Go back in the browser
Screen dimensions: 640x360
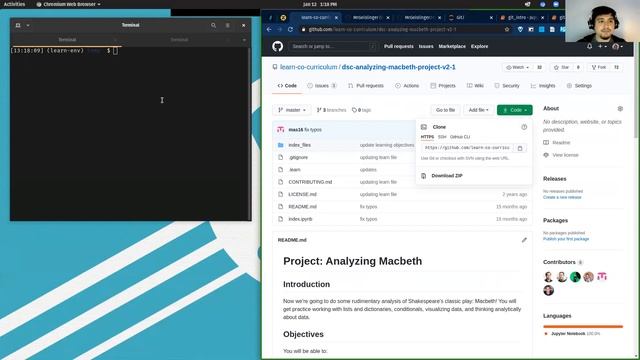tap(269, 29)
